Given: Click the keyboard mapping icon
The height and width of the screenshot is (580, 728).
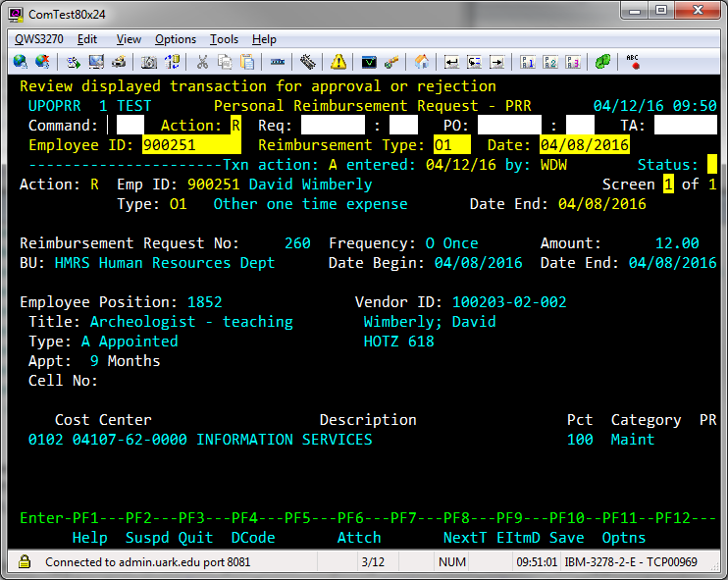Looking at the screenshot, I should point(308,62).
